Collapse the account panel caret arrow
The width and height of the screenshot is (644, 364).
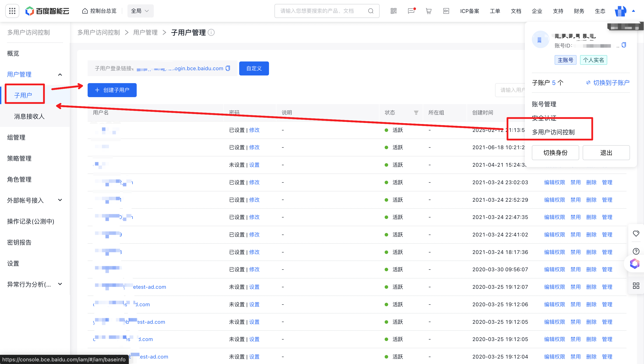(x=633, y=11)
